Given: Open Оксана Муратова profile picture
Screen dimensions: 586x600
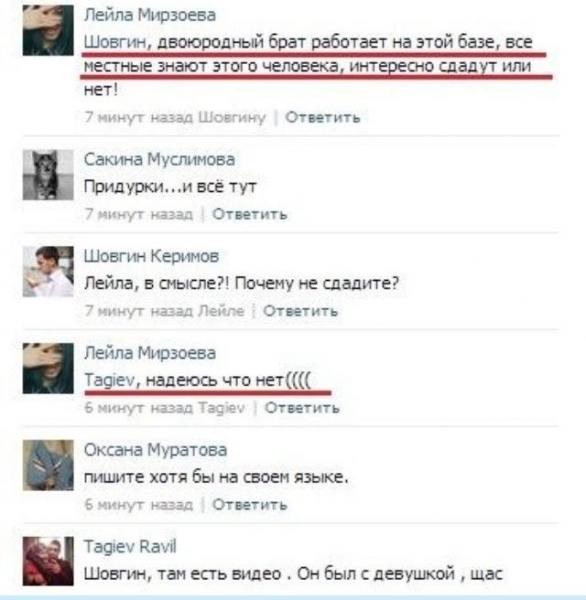Looking at the screenshot, I should click(x=48, y=465).
